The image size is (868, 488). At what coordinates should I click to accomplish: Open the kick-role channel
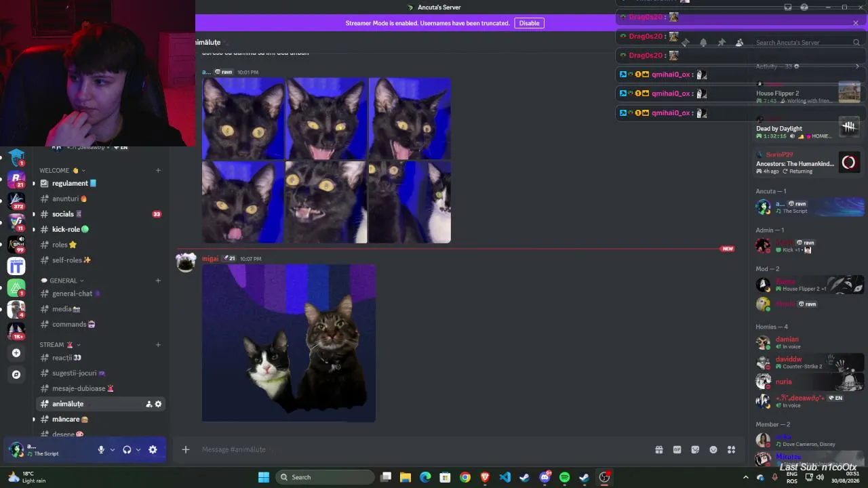(x=101, y=229)
